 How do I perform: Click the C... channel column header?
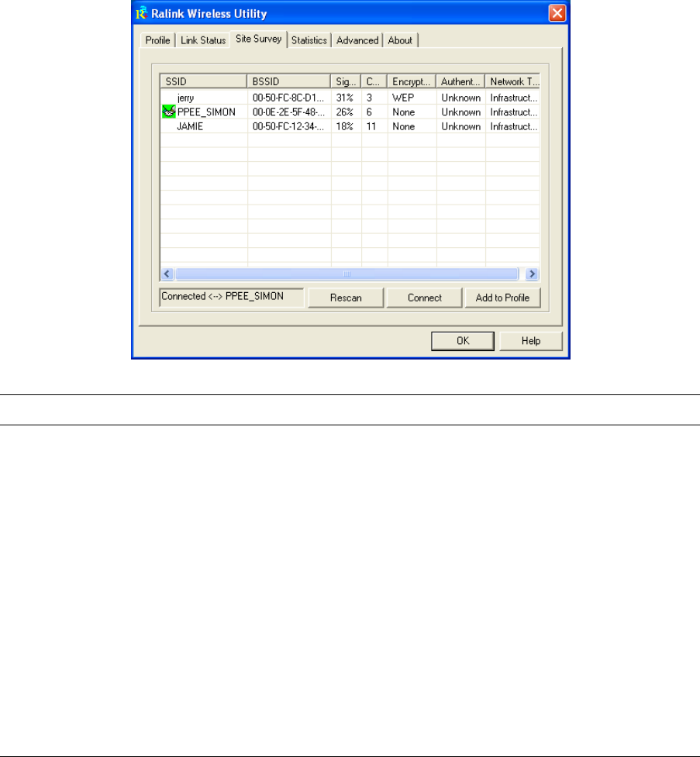(374, 81)
